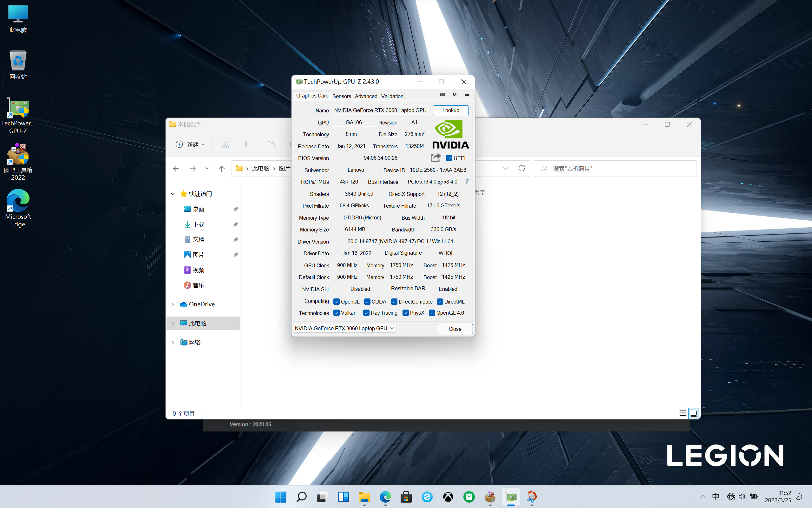Open the address bar history dropdown
This screenshot has height=508, width=812.
pyautogui.click(x=506, y=168)
